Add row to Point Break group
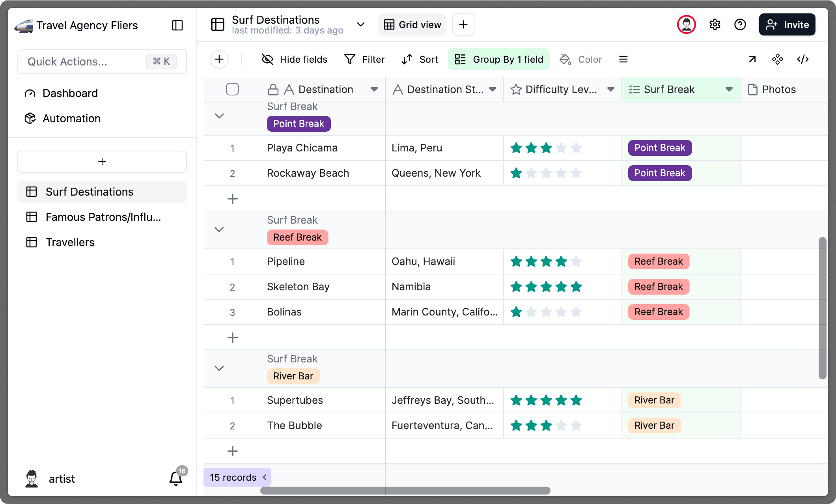This screenshot has width=836, height=504. (233, 199)
